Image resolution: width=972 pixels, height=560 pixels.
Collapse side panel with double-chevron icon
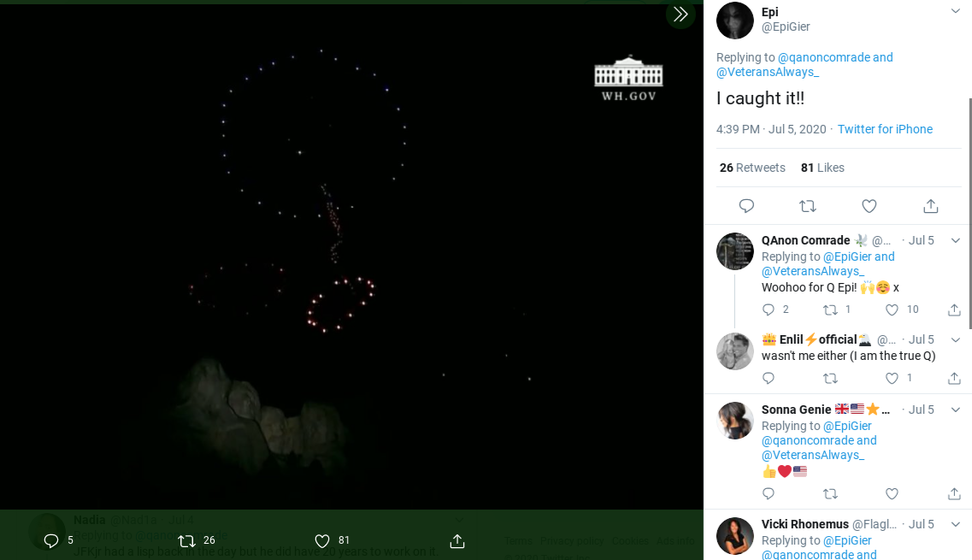pyautogui.click(x=680, y=15)
